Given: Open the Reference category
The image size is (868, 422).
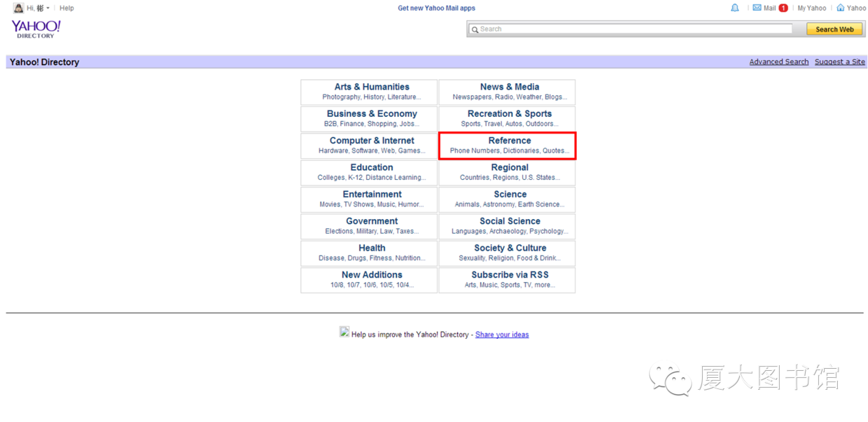Looking at the screenshot, I should pos(510,141).
